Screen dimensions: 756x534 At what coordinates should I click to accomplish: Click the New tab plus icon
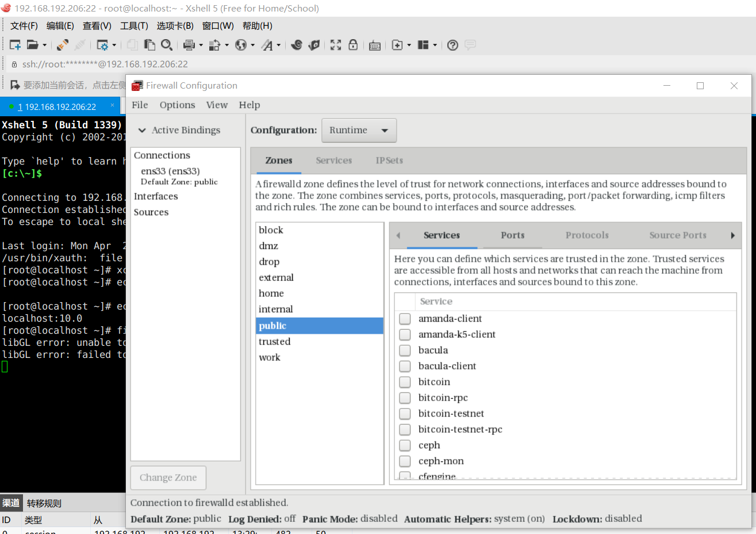coord(397,45)
